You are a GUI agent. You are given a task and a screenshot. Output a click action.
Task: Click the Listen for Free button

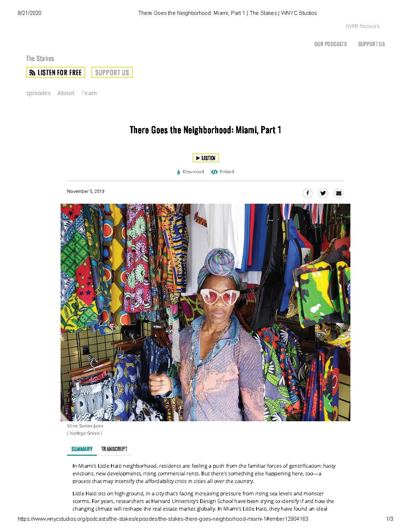coord(56,73)
